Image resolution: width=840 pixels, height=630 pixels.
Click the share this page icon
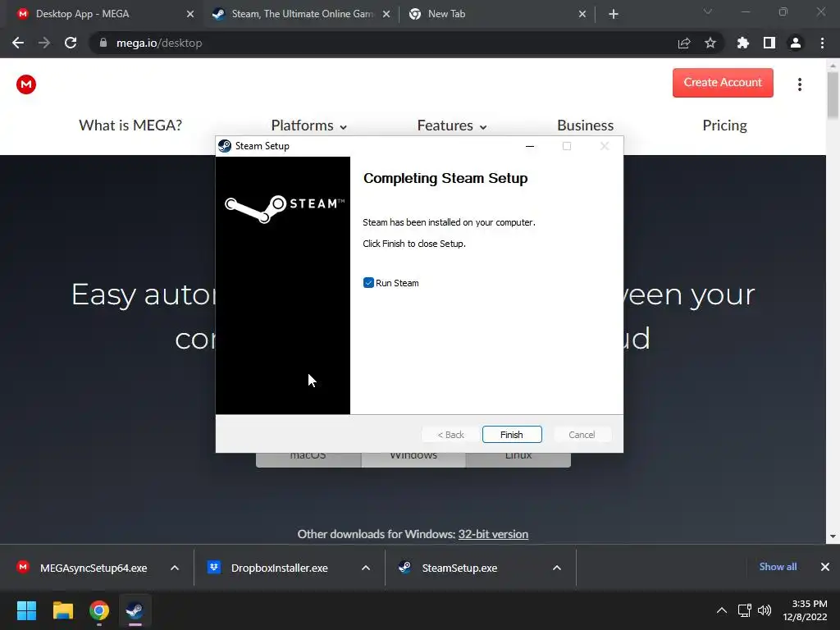[684, 43]
